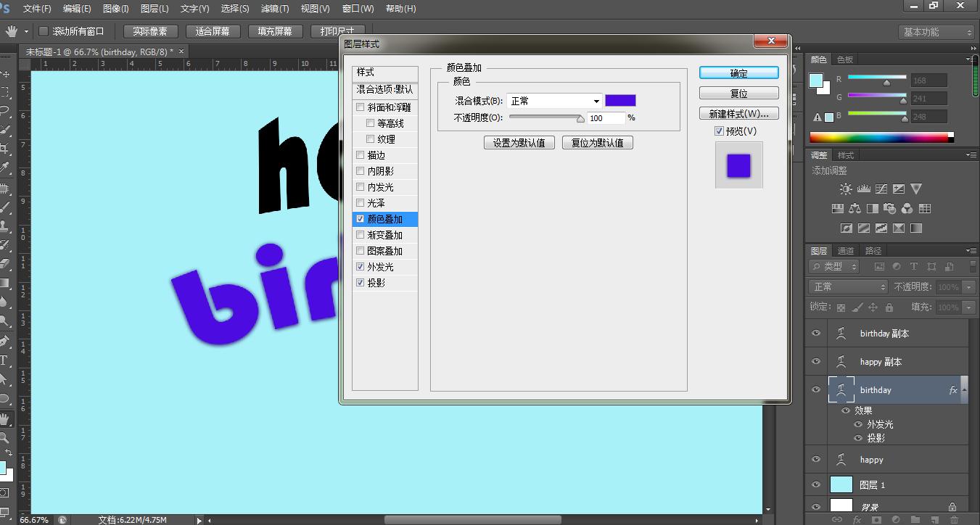980x525 pixels.
Task: Add a Curves adjustment layer
Action: (x=880, y=189)
